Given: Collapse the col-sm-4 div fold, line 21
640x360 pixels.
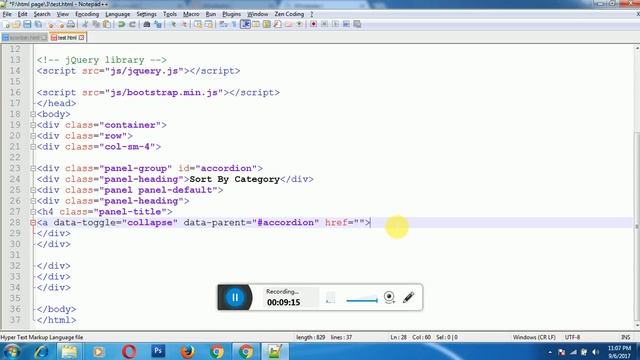Looking at the screenshot, I should (x=33, y=147).
